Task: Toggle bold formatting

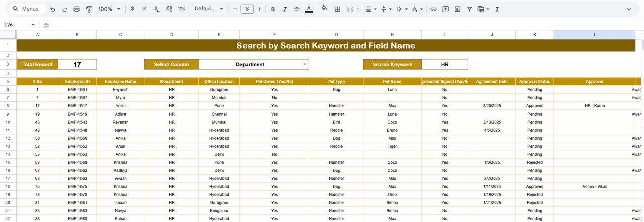Action: pyautogui.click(x=273, y=9)
